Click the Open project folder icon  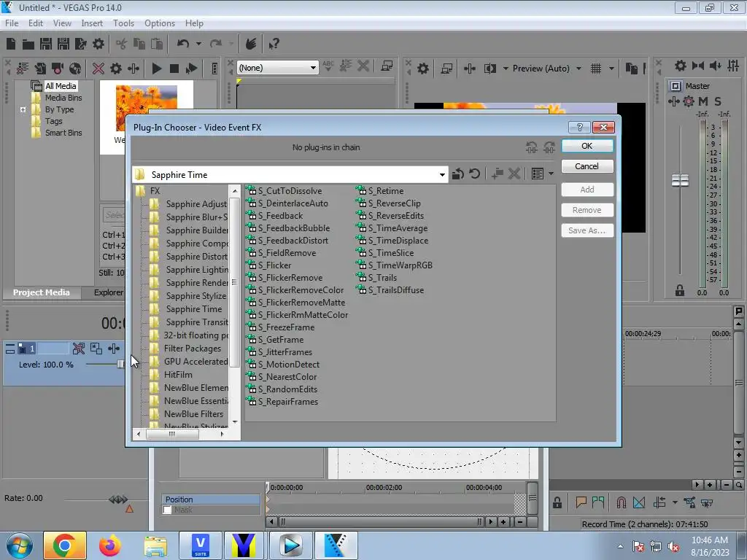tap(28, 44)
